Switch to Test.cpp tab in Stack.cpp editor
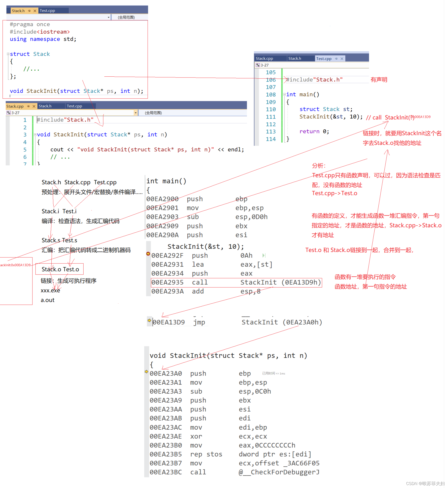448x488 pixels. coord(74,106)
